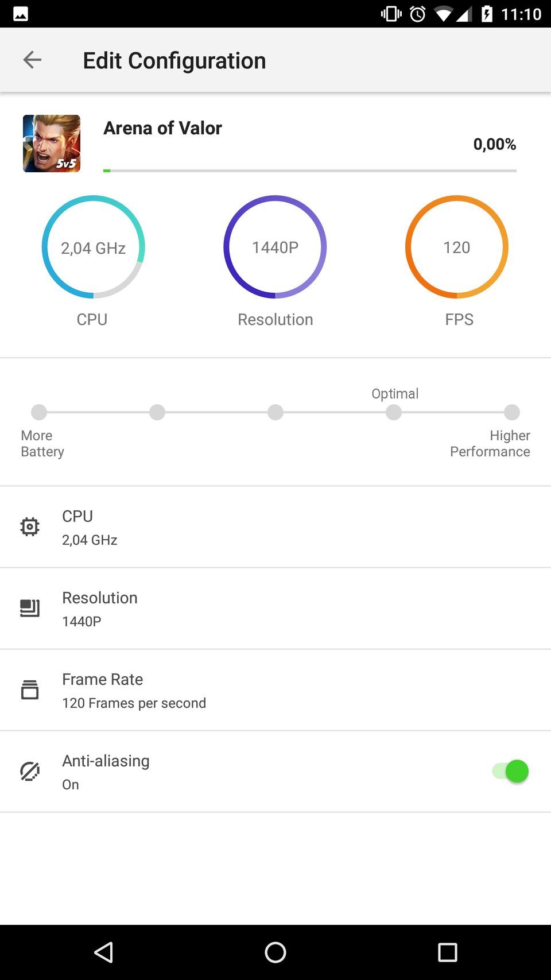This screenshot has width=551, height=980.
Task: Tap the Anti-aliasing crossed-circle icon
Action: (x=30, y=771)
